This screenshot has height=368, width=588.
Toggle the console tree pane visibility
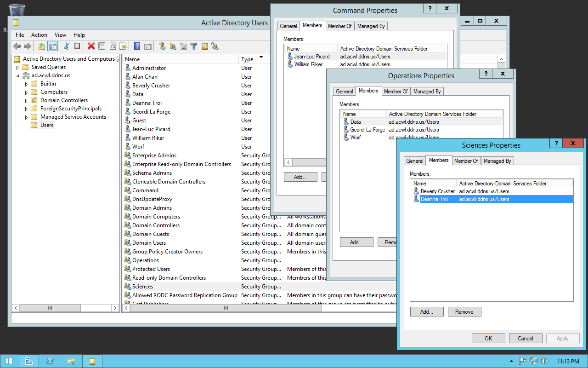point(53,46)
